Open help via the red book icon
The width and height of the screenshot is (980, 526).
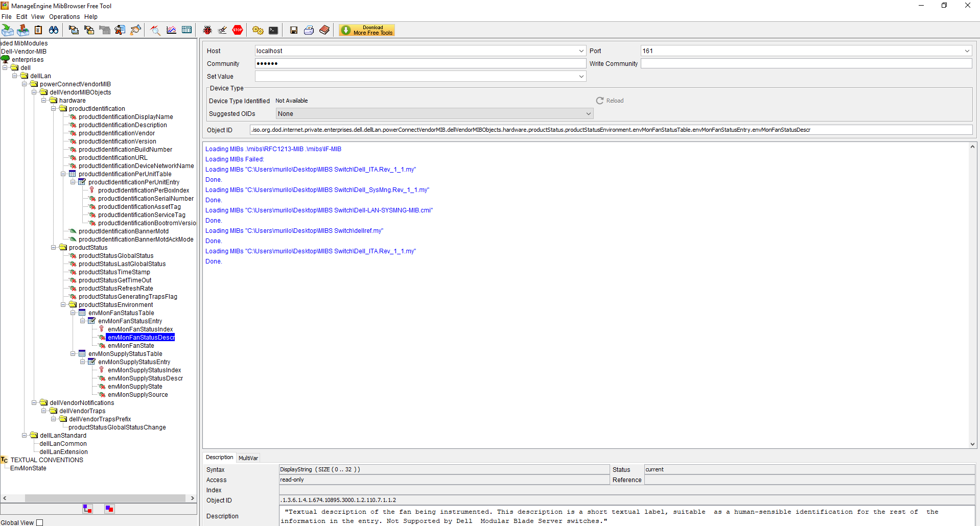[324, 30]
